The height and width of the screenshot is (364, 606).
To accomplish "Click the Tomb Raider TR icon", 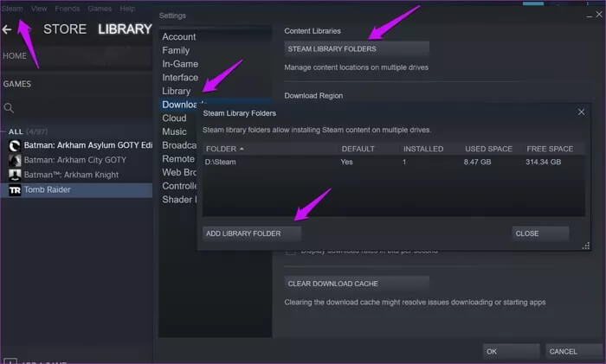I will 15,190.
